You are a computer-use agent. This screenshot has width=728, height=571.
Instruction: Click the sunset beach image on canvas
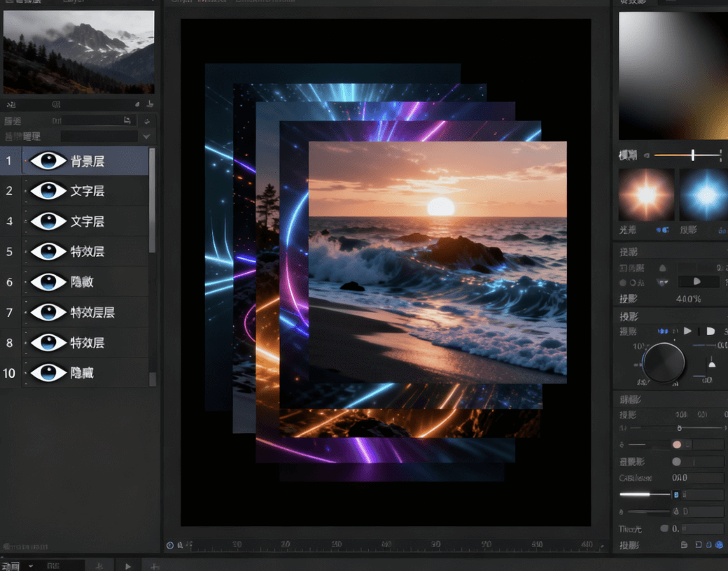437,262
